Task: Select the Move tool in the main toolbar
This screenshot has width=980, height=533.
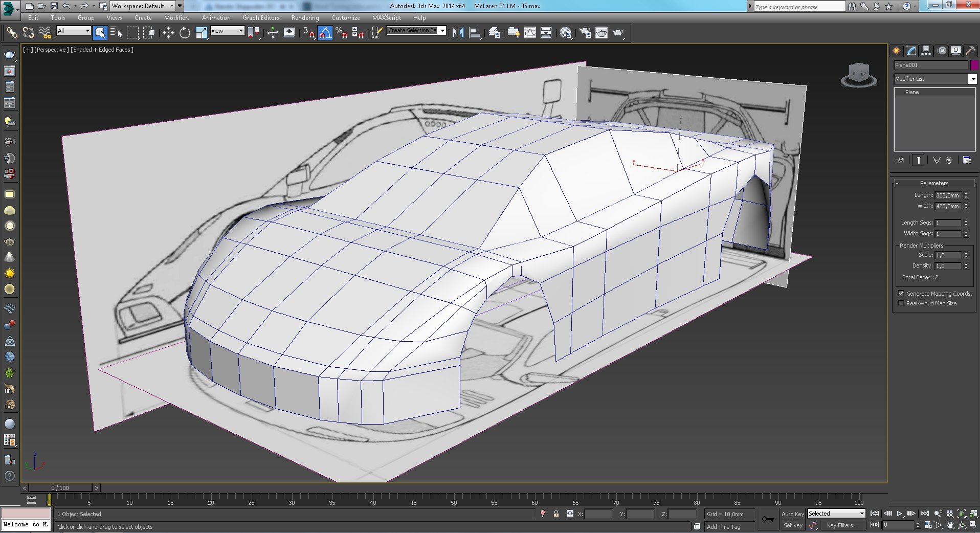Action: [168, 33]
